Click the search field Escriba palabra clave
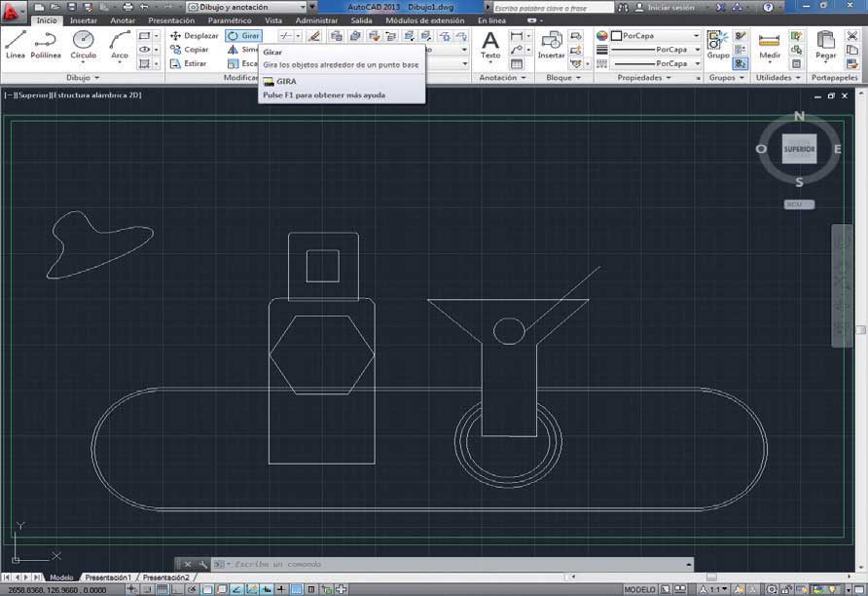The height and width of the screenshot is (596, 868). pos(553,8)
